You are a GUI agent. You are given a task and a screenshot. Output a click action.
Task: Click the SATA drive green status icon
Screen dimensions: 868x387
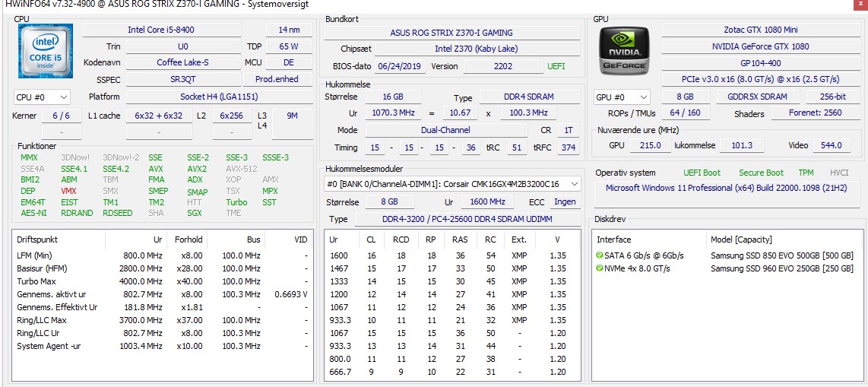(x=599, y=255)
